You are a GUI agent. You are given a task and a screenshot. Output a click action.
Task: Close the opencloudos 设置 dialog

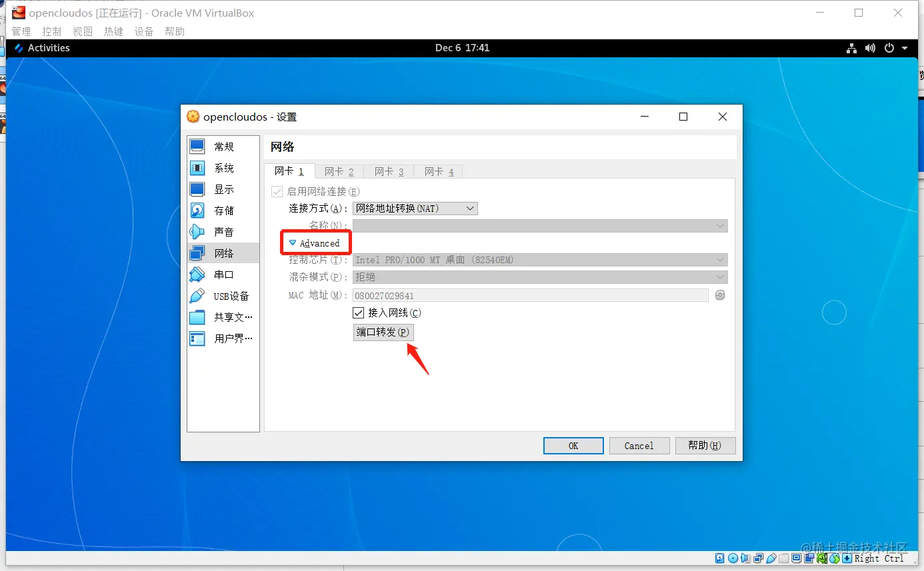click(723, 117)
